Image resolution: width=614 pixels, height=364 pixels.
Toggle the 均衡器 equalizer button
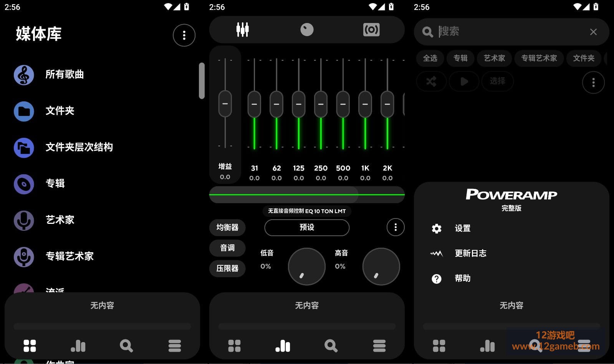227,227
